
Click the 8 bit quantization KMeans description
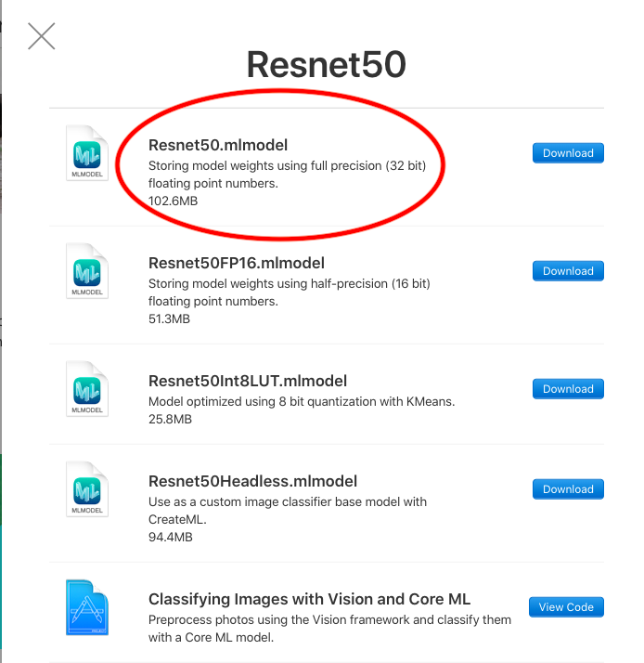coord(302,401)
